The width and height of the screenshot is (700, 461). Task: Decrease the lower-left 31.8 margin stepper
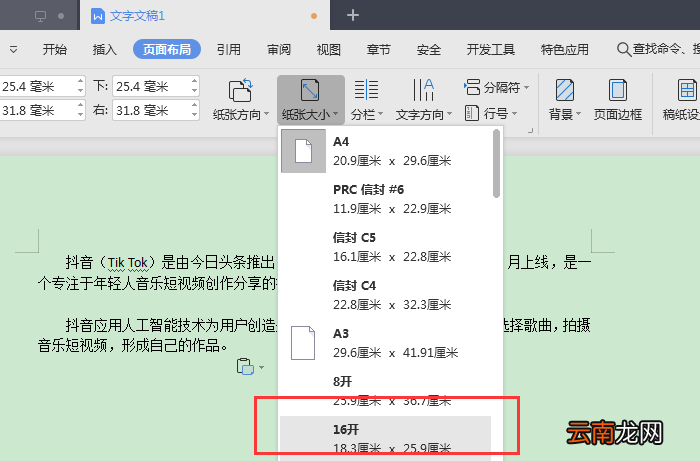coord(80,115)
